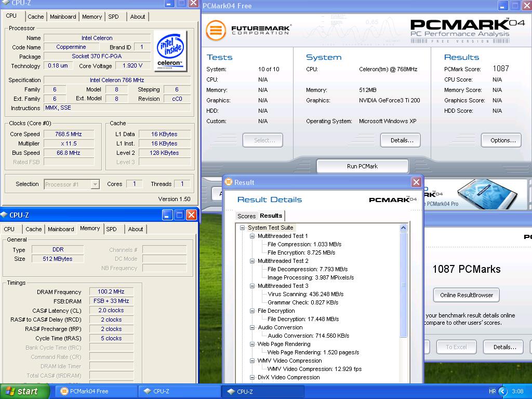This screenshot has width=532, height=399.
Task: Click the system clock showing 3:08
Action: click(x=517, y=391)
